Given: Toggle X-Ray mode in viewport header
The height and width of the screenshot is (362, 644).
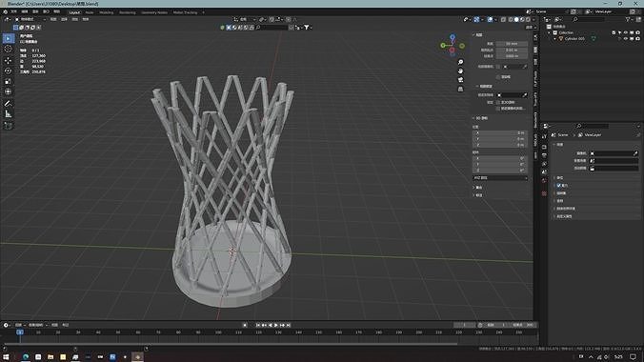Looking at the screenshot, I should coord(503,19).
